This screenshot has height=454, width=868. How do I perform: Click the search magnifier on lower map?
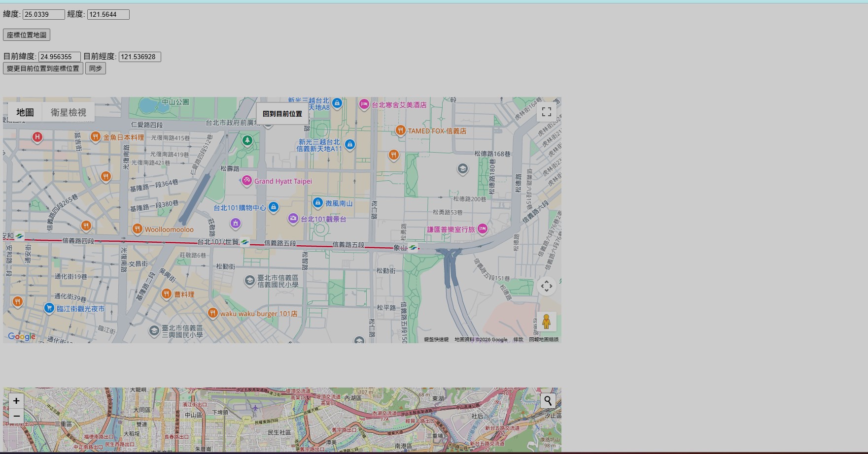(548, 401)
